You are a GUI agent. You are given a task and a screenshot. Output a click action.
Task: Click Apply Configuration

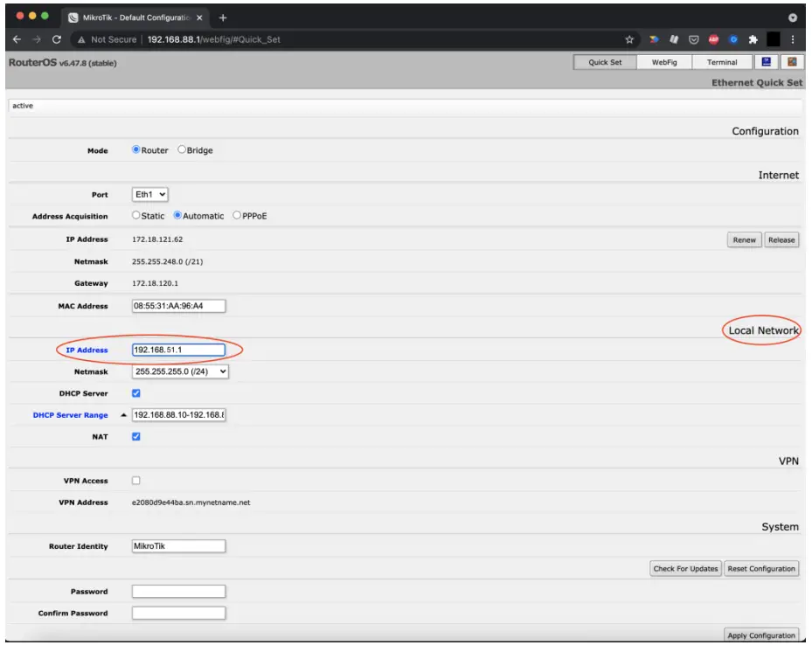tap(761, 635)
